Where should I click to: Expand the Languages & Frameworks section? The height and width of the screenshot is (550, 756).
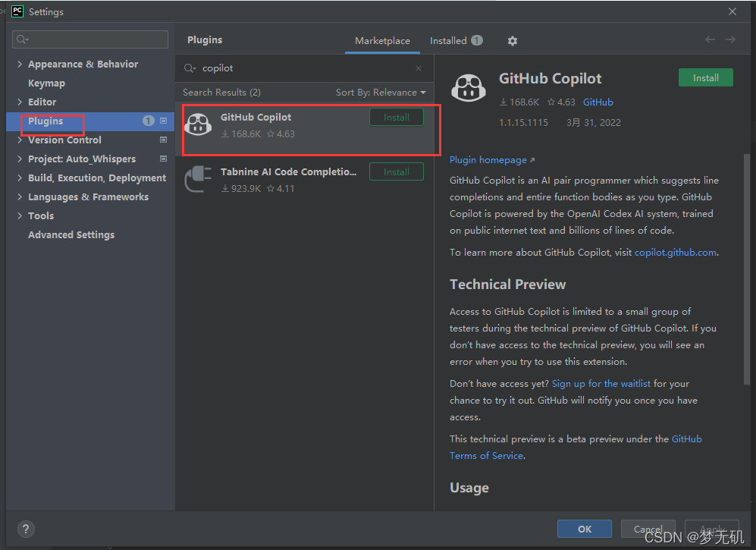(x=20, y=197)
